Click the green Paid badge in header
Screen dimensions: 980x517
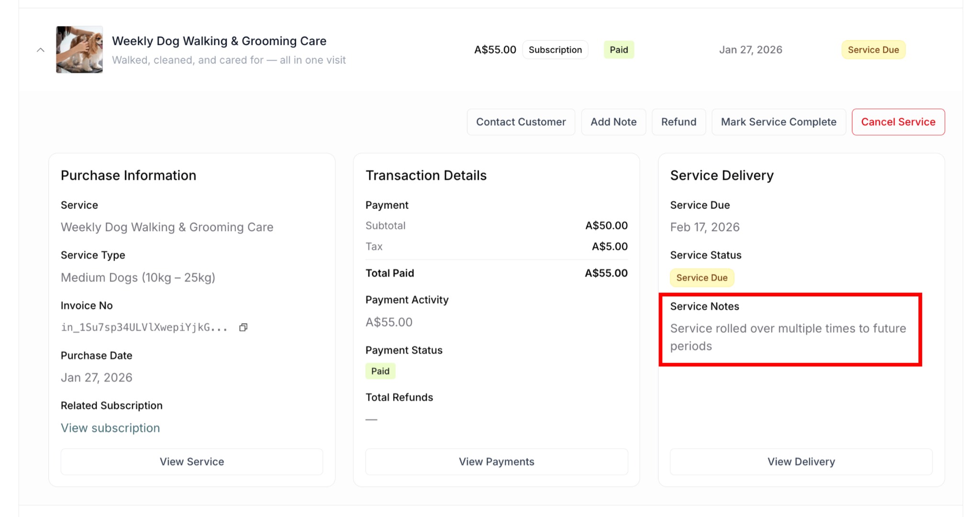[x=618, y=50]
